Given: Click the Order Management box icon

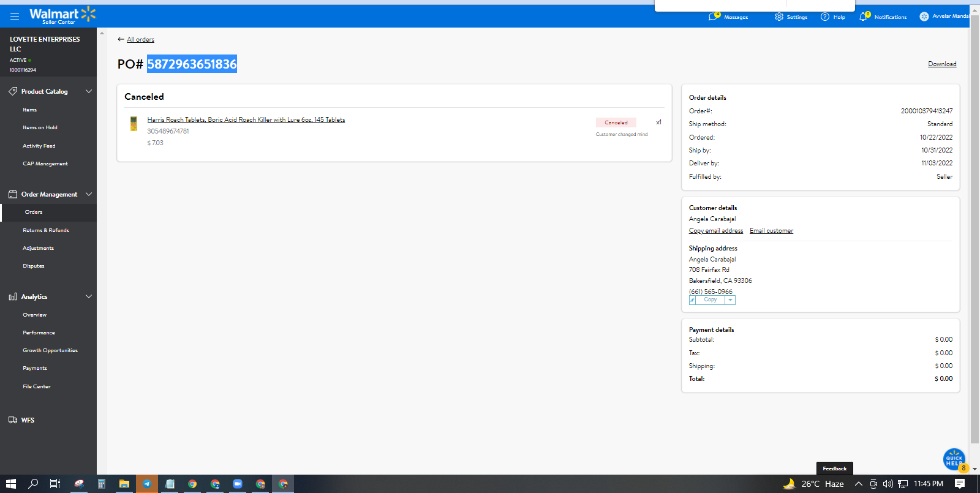Looking at the screenshot, I should 13,194.
